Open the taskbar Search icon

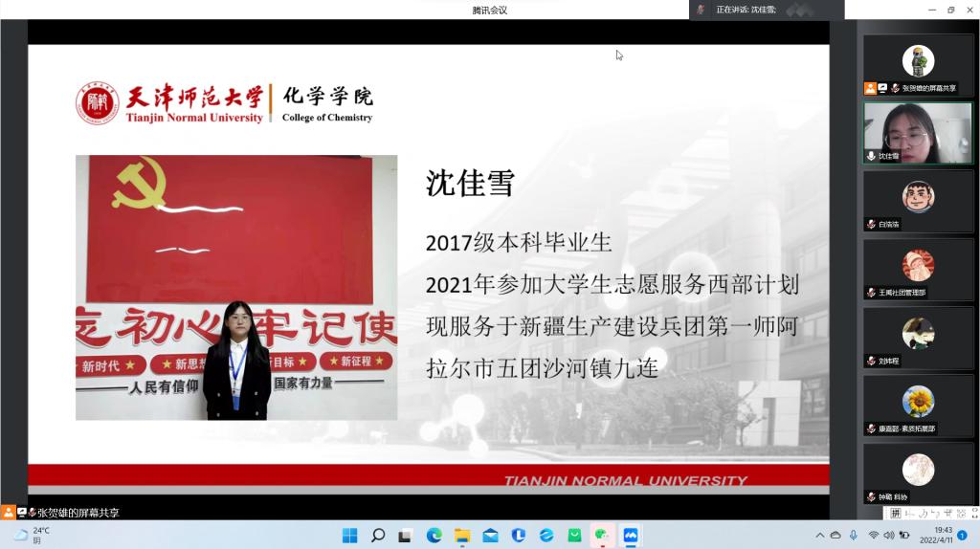click(x=378, y=536)
